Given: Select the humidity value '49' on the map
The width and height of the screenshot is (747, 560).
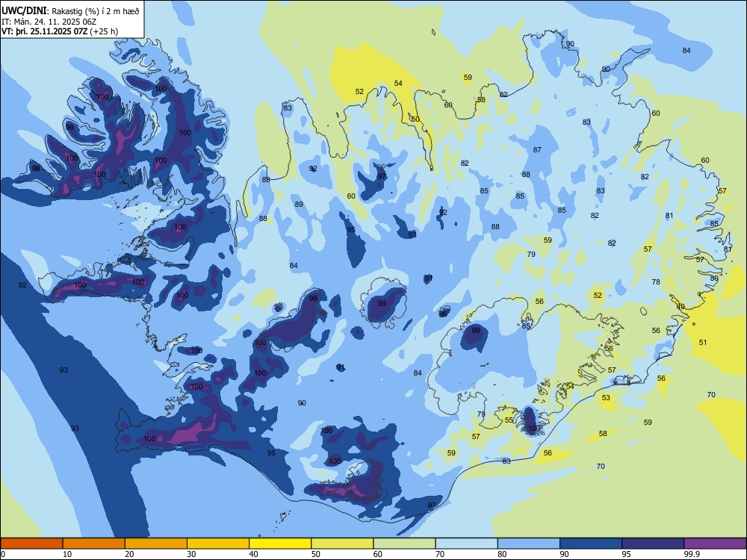Looking at the screenshot, I should point(681,306).
